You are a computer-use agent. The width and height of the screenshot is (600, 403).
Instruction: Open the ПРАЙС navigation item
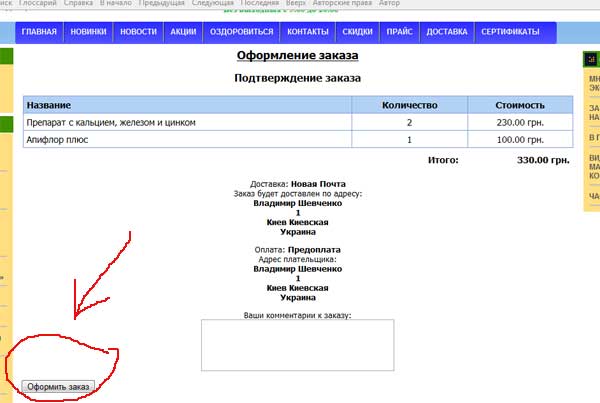tap(399, 32)
